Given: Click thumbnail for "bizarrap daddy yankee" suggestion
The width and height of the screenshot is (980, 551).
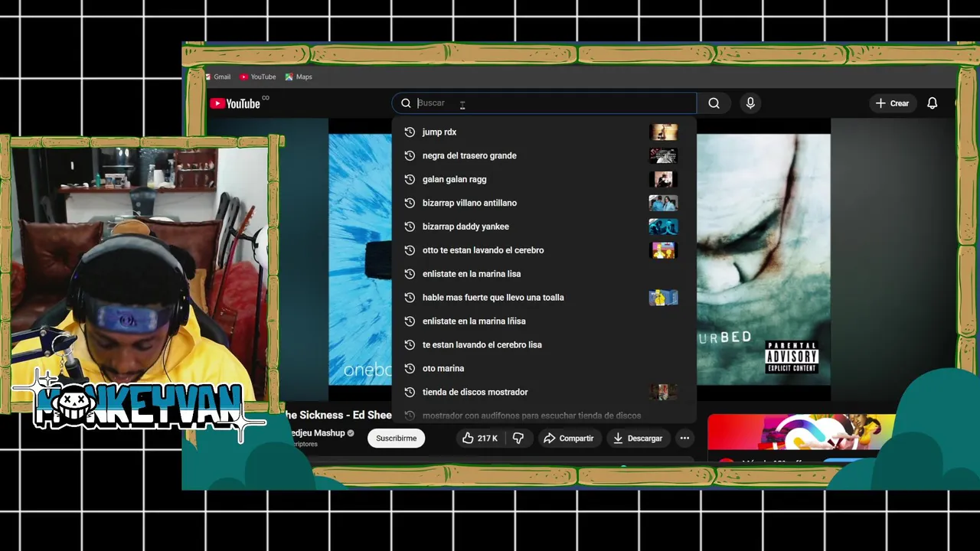Looking at the screenshot, I should coord(663,227).
